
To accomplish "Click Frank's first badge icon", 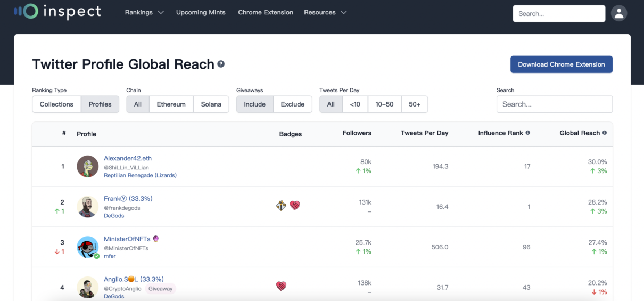I will coord(281,206).
